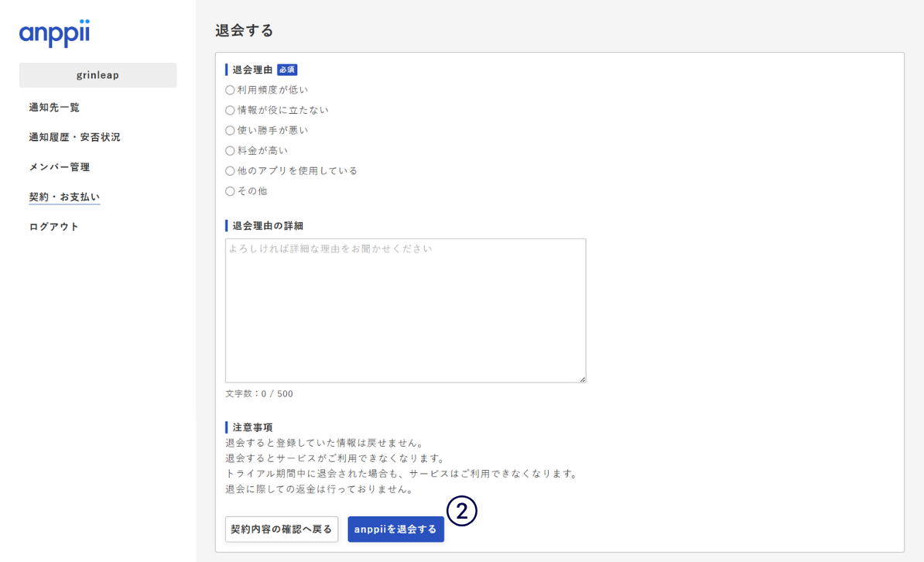Open 通知履歴・安否状況 page

click(74, 137)
